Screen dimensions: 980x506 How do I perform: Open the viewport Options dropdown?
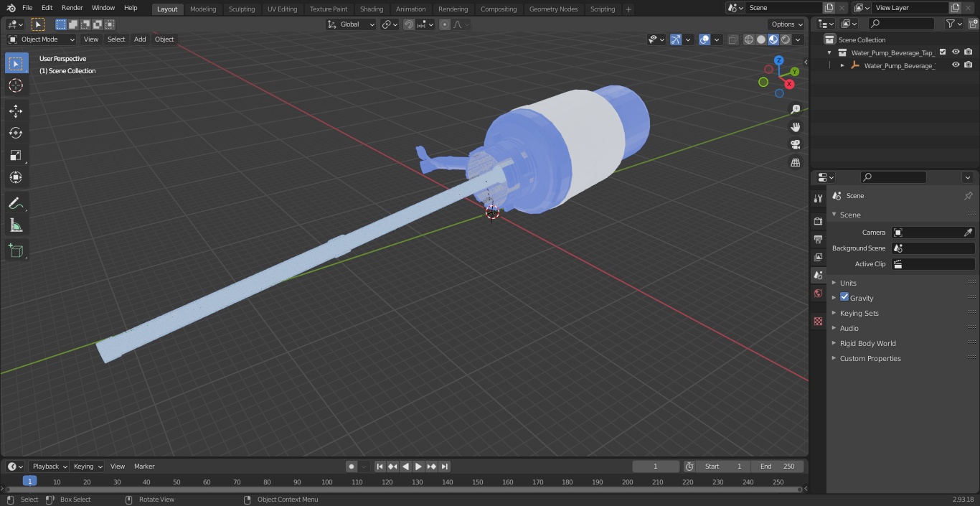(x=787, y=24)
